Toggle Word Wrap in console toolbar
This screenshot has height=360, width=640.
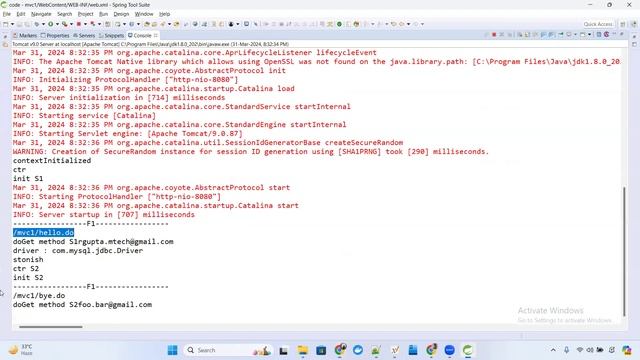(x=534, y=34)
